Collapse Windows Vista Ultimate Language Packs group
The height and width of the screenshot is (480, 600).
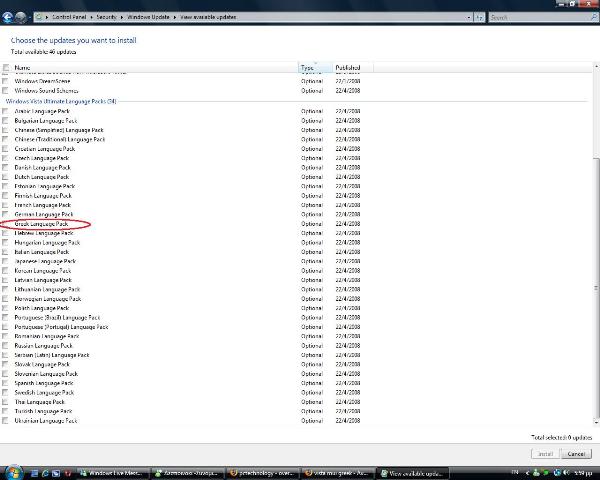click(61, 101)
